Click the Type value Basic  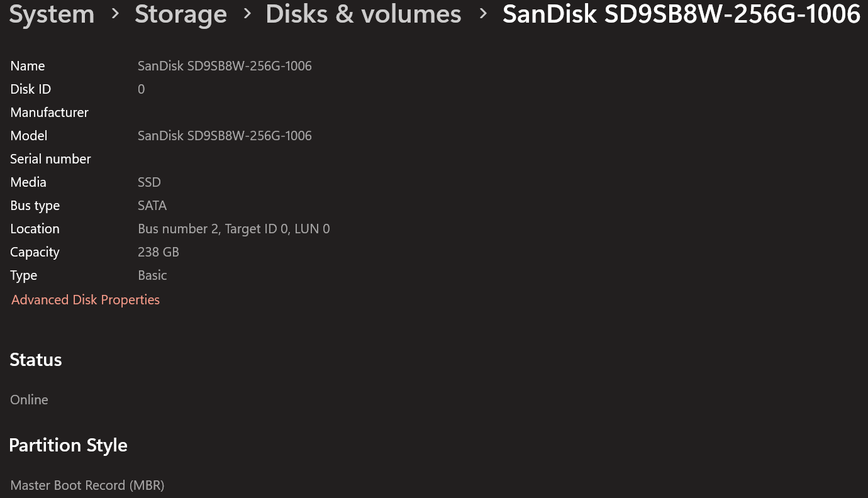pos(152,275)
